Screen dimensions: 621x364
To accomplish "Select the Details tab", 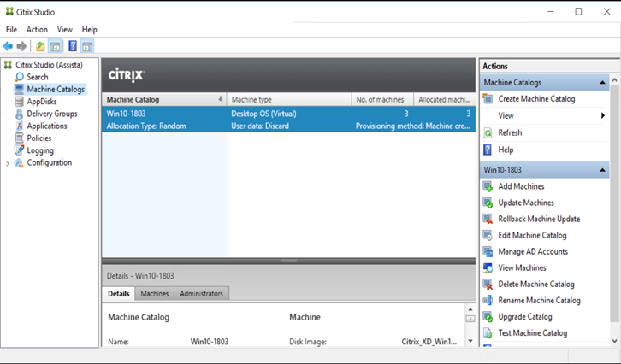I will click(118, 294).
